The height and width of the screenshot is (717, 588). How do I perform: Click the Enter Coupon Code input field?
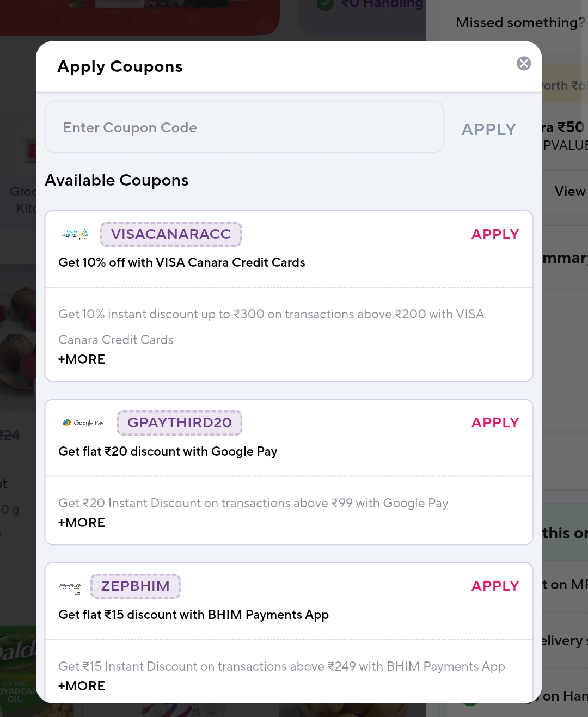click(244, 127)
